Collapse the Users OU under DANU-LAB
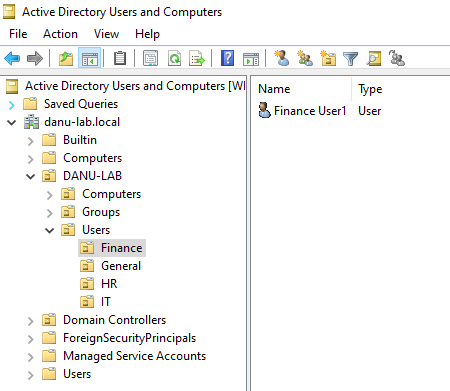The width and height of the screenshot is (450, 391). [x=50, y=231]
